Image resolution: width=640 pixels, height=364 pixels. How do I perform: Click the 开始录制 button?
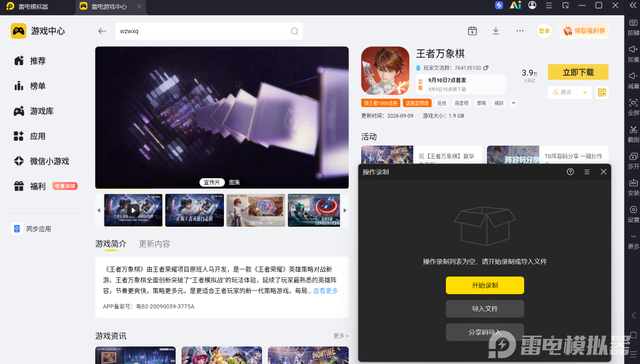point(485,285)
